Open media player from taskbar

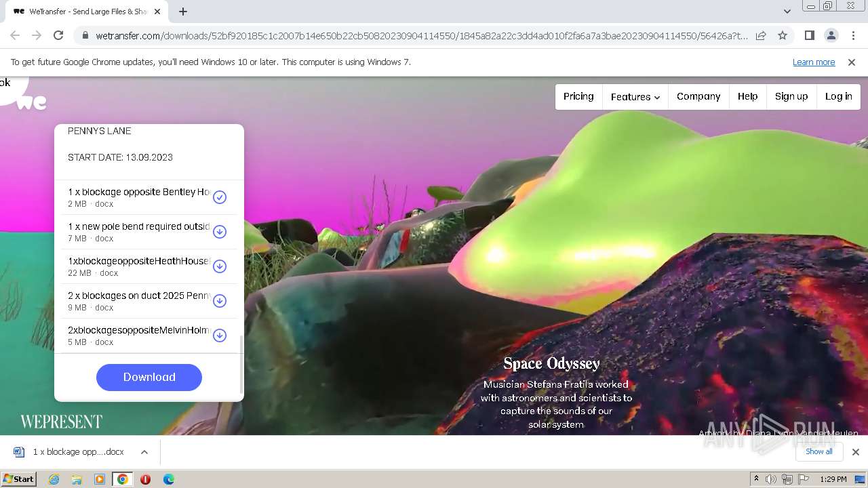[x=100, y=479]
